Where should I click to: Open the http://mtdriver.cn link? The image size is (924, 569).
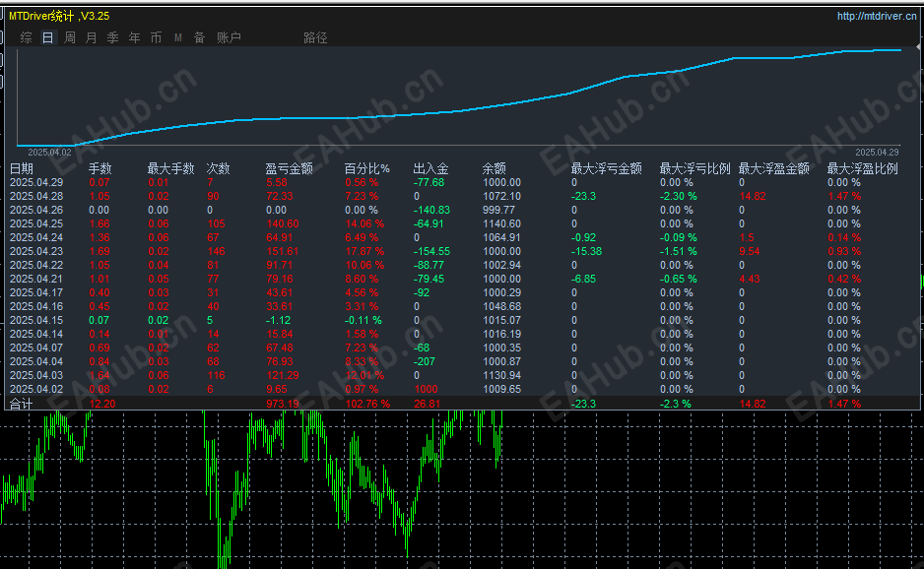click(877, 16)
